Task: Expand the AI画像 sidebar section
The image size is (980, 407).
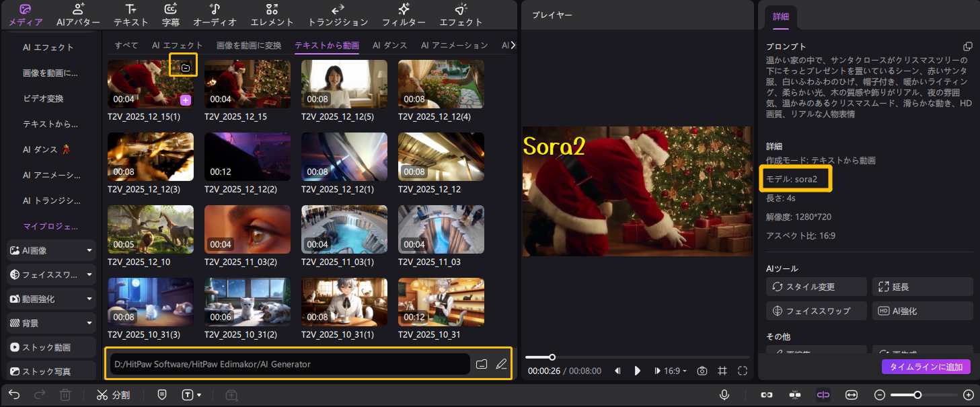Action: [x=51, y=250]
